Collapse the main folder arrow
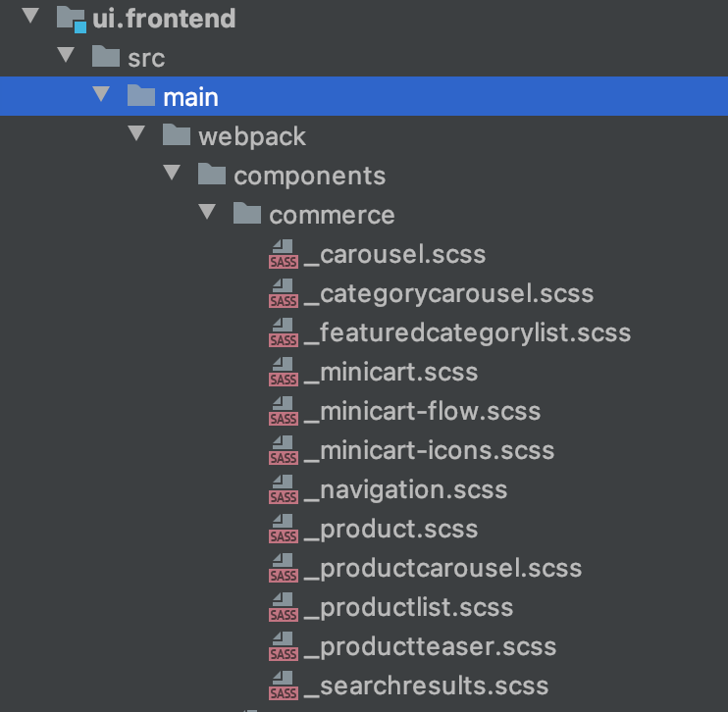728x712 pixels. click(x=101, y=94)
